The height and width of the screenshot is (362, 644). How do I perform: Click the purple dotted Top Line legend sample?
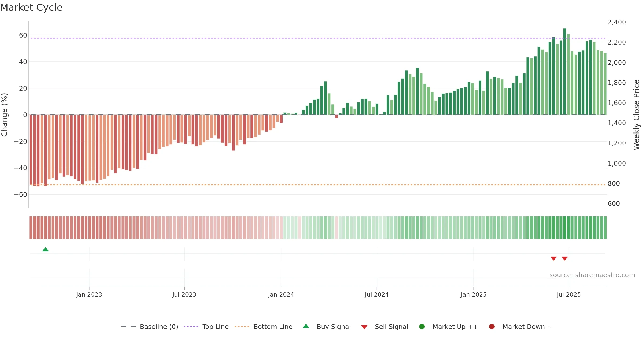[x=191, y=327]
